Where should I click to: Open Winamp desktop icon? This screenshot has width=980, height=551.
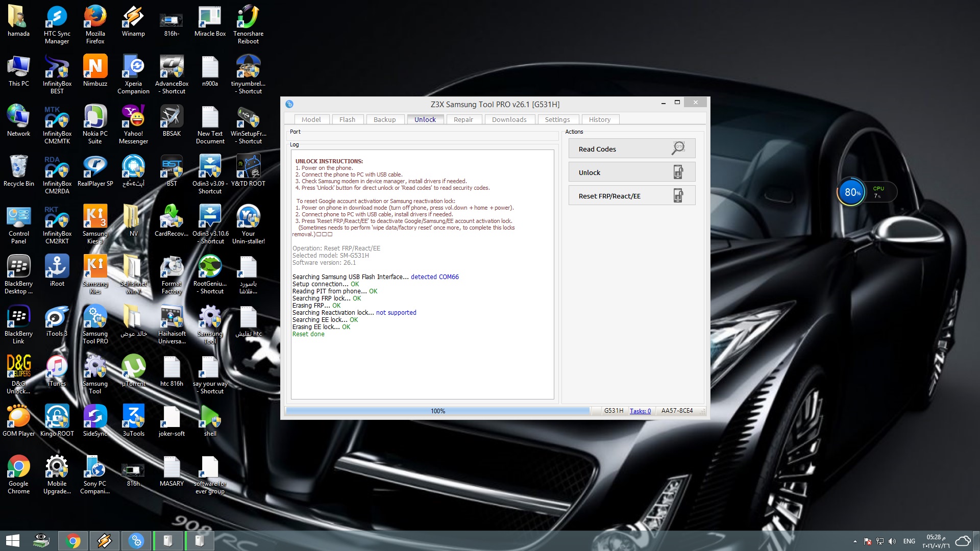coord(133,22)
